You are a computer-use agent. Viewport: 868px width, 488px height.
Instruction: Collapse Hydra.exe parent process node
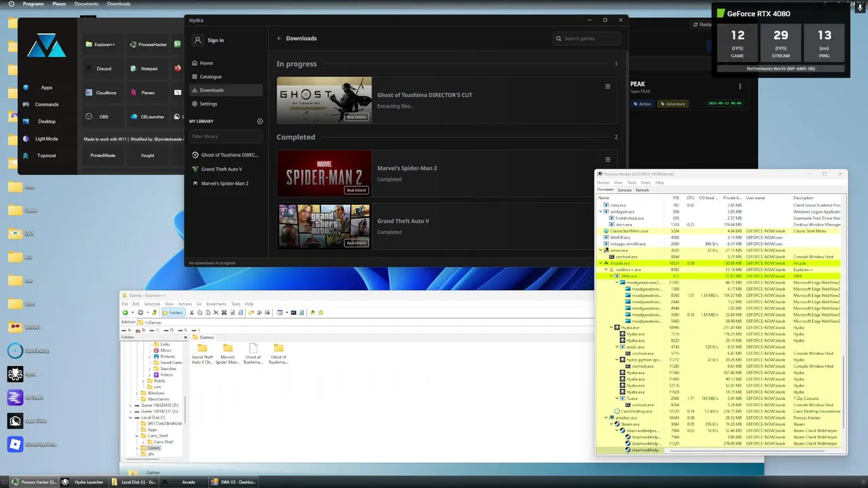(611, 327)
